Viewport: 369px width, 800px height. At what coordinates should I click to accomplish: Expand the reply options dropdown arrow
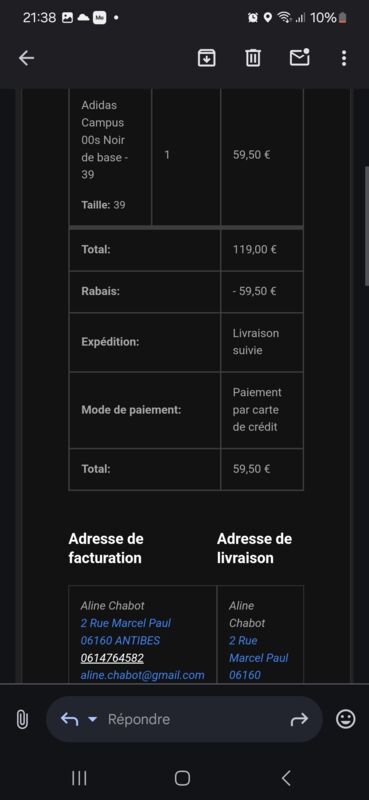click(92, 719)
